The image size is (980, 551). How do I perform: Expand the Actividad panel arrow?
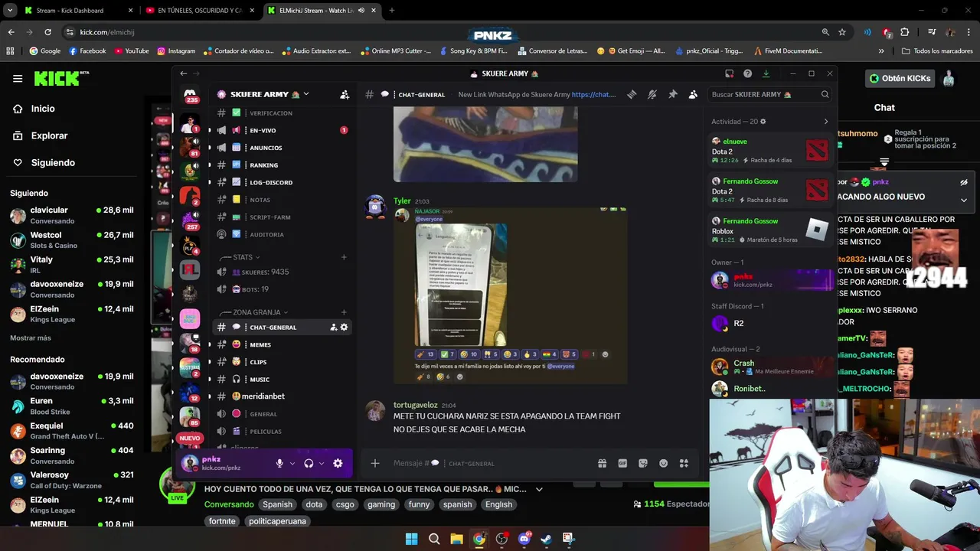pyautogui.click(x=825, y=122)
